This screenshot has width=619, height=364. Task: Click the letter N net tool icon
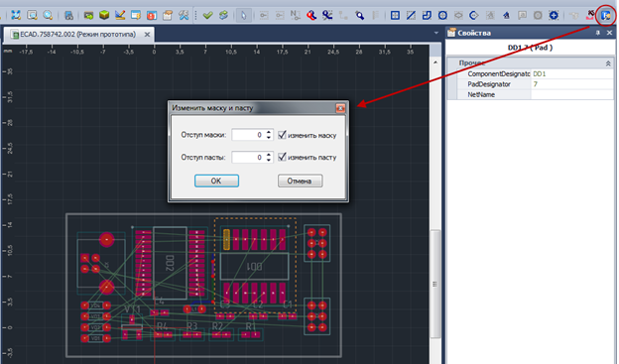coord(295,15)
